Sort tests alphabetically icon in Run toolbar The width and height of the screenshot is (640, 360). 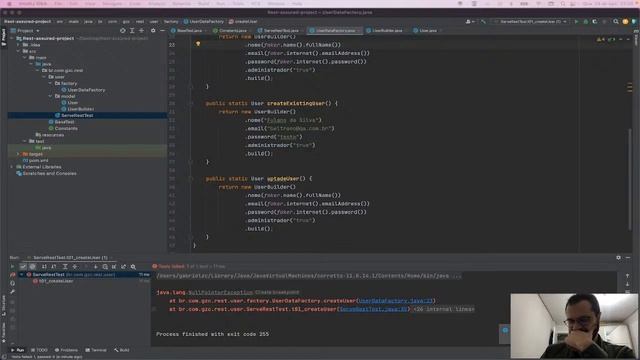pyautogui.click(x=44, y=267)
